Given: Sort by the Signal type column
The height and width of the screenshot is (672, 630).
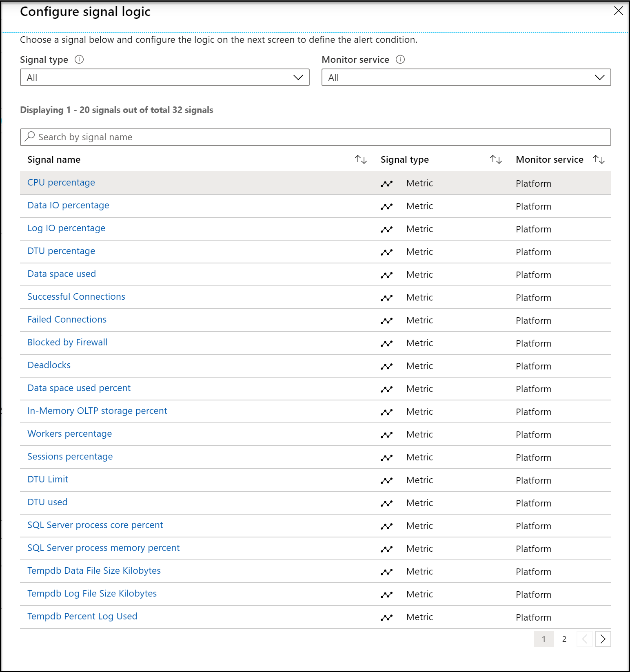Looking at the screenshot, I should (x=496, y=159).
